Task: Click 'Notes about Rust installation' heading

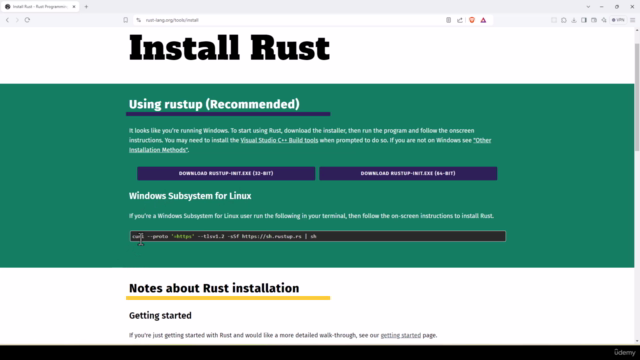Action: tap(214, 288)
